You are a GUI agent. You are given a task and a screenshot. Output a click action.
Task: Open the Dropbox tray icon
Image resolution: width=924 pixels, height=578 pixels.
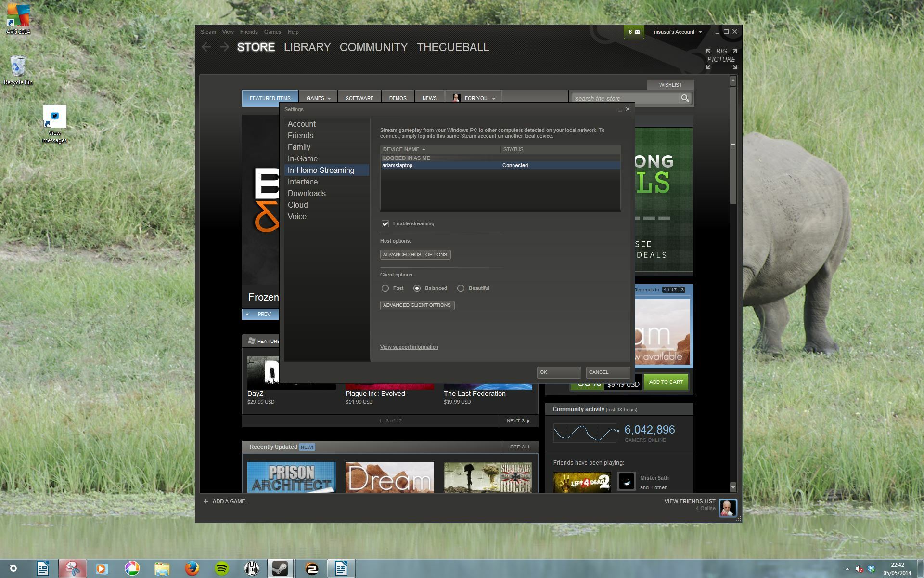(x=871, y=569)
